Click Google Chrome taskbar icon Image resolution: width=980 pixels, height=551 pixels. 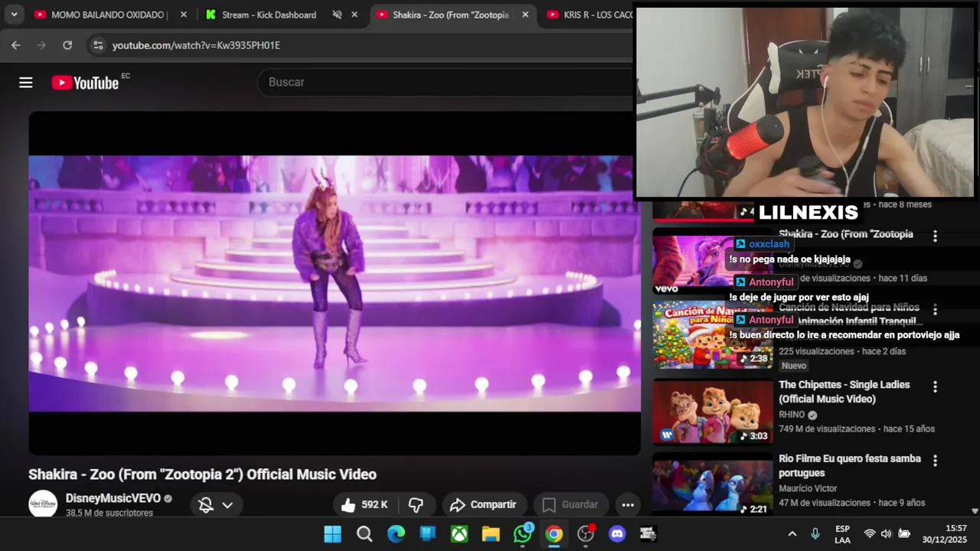tap(554, 534)
